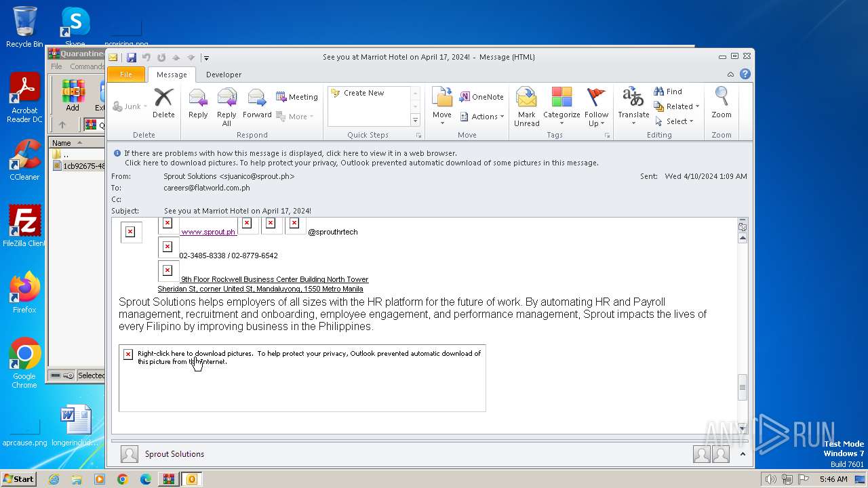
Task: Click Internet Explorer in the taskbar
Action: pyautogui.click(x=54, y=479)
